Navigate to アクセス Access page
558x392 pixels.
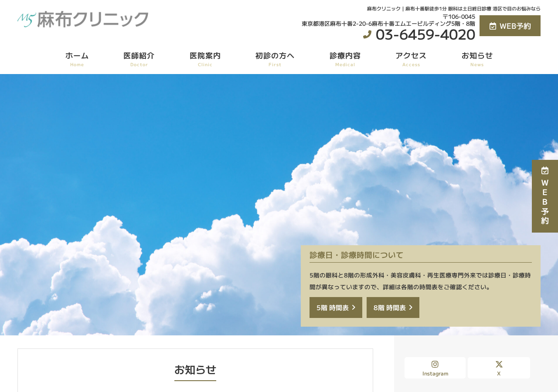tap(411, 59)
